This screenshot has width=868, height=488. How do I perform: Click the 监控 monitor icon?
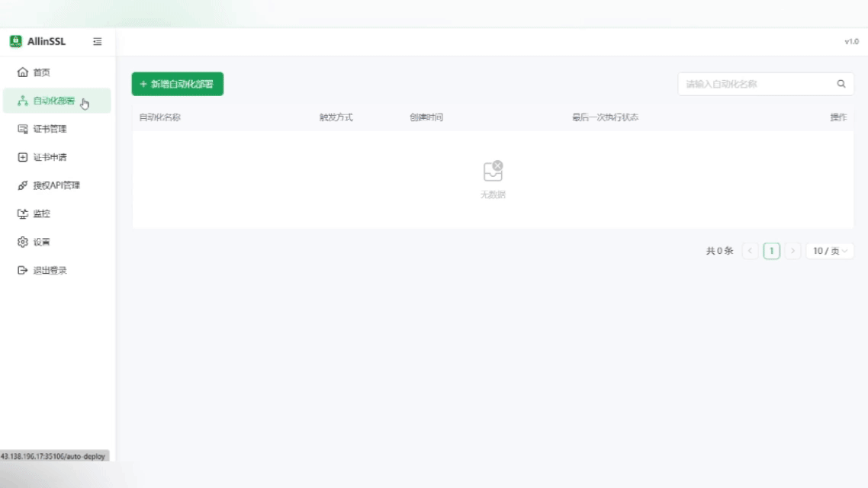point(22,213)
